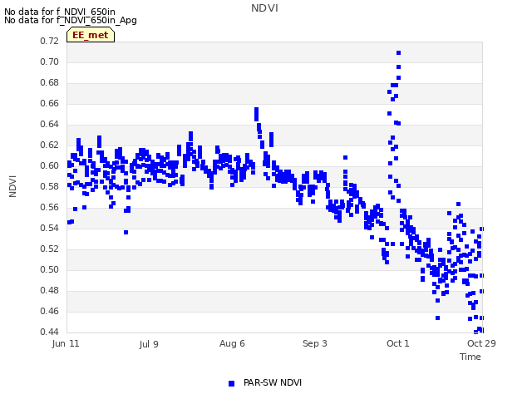The image size is (532, 399).
Task: Click the blue legend marker for PAR-SW NDVI
Action: 231,383
